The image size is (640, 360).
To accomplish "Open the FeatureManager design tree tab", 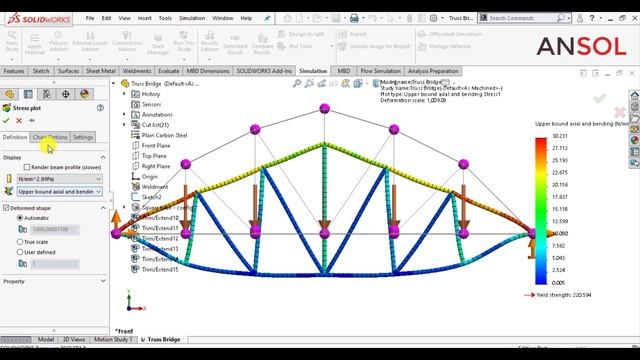I will tap(9, 94).
